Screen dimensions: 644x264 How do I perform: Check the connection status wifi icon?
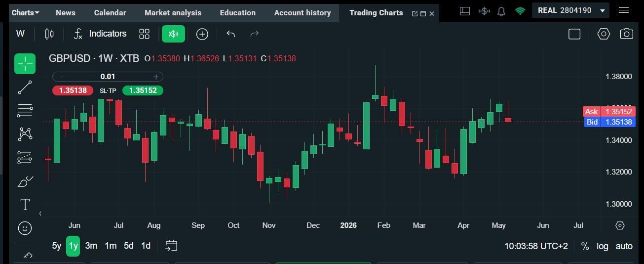point(520,10)
